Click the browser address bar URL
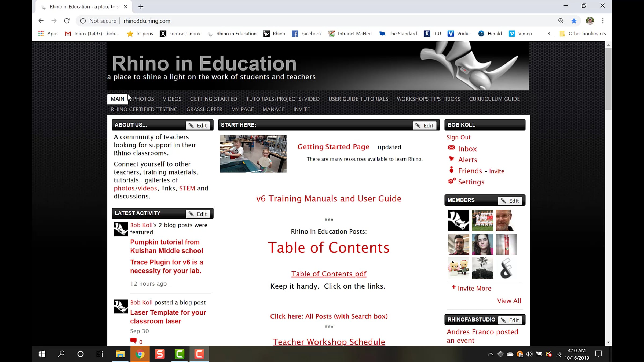Image resolution: width=644 pixels, height=362 pixels. 147,21
